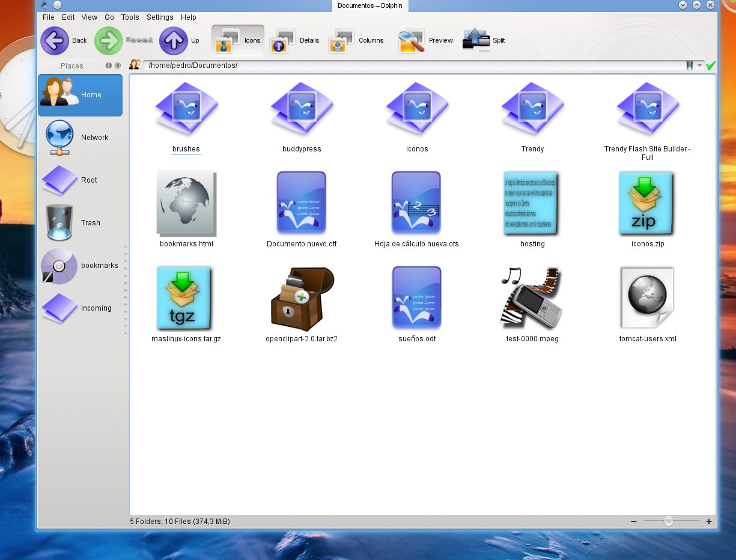Select Documento nuevo.ott file icon
The height and width of the screenshot is (560, 736).
tap(302, 203)
